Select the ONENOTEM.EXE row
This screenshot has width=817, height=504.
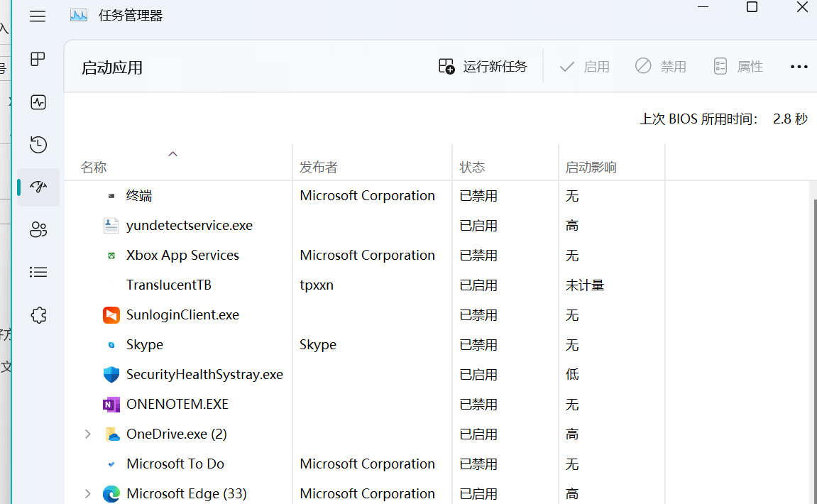tap(365, 404)
